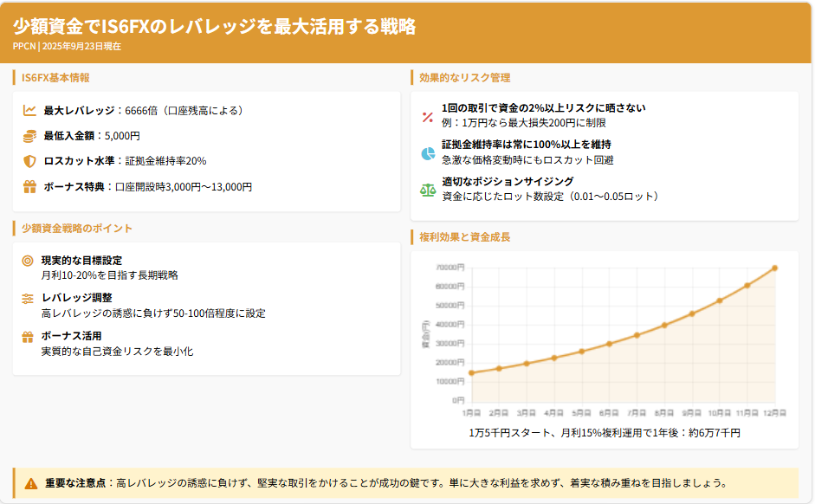The width and height of the screenshot is (815, 504).
Task: Click the red percent icon in risk management
Action: pyautogui.click(x=427, y=116)
